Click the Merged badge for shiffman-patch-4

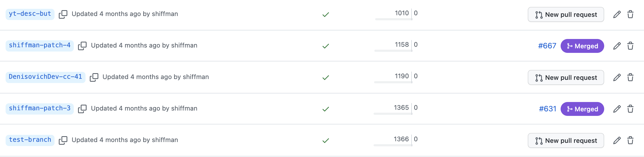(583, 46)
